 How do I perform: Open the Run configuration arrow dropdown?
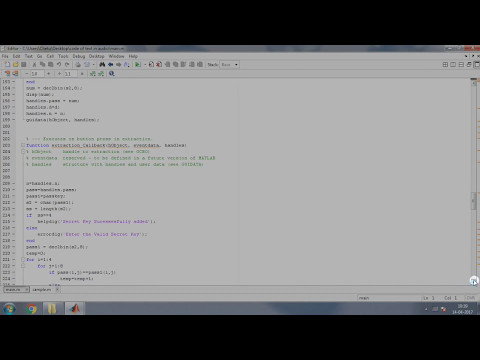click(145, 64)
